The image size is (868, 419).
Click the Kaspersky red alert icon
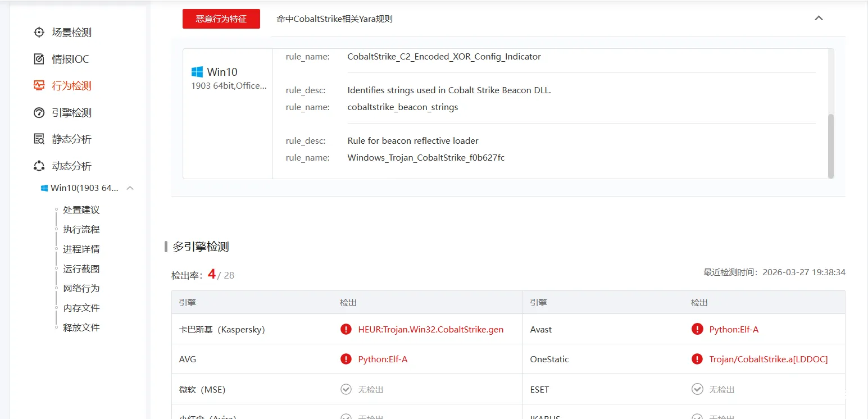click(346, 330)
